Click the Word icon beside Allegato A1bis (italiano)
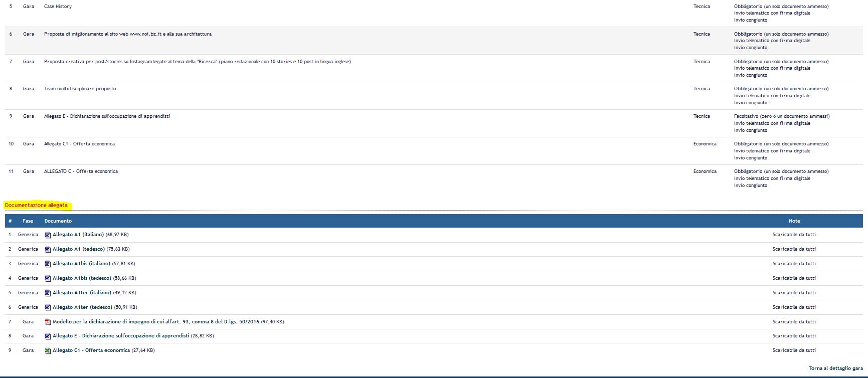The image size is (868, 378). click(x=48, y=264)
